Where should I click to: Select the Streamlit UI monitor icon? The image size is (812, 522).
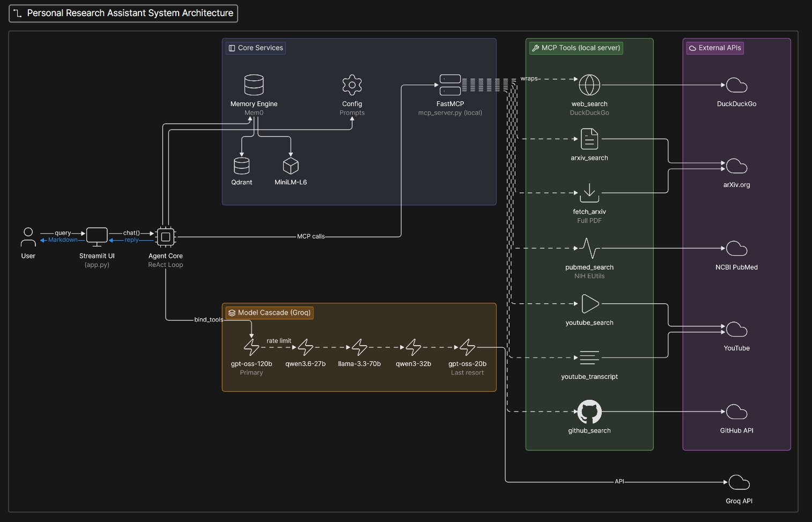point(97,236)
